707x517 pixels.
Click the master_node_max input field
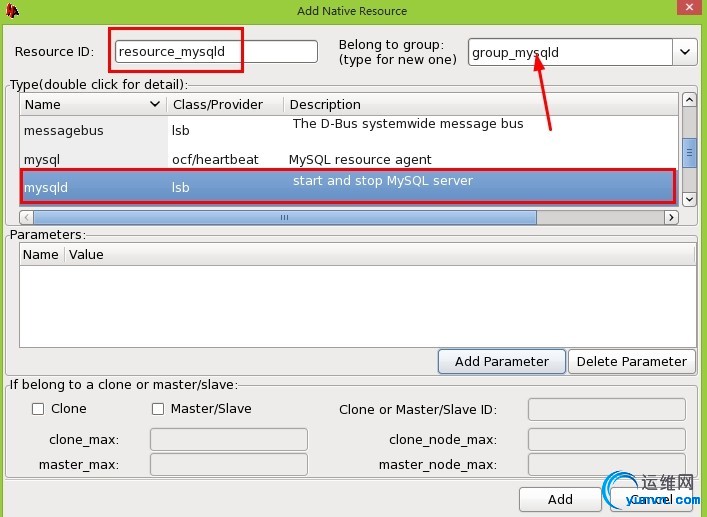[606, 465]
